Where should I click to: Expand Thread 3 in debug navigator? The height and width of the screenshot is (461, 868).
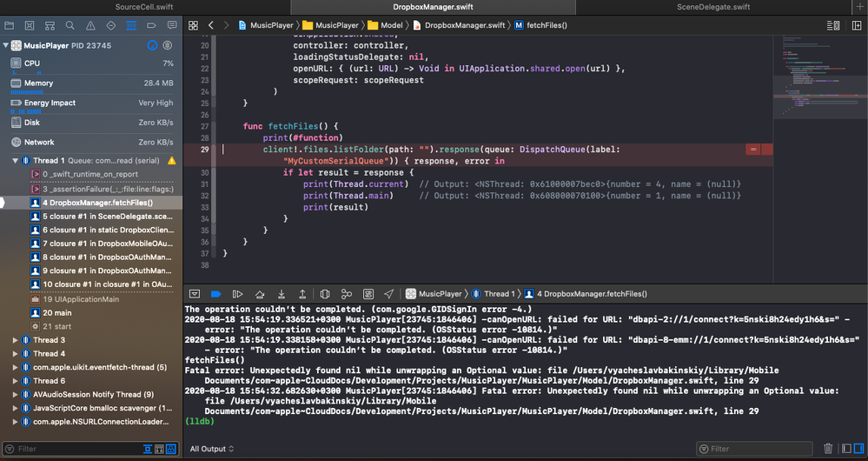16,340
